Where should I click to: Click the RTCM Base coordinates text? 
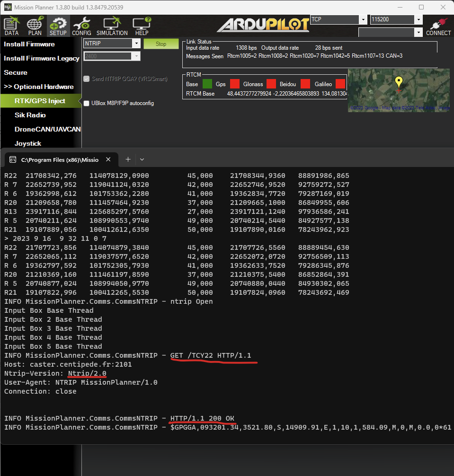(x=287, y=94)
